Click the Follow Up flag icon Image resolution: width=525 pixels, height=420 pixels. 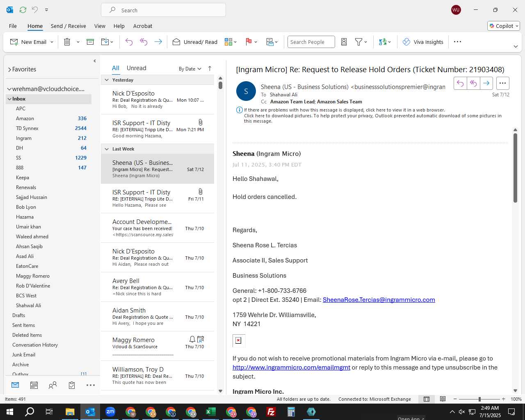click(249, 42)
